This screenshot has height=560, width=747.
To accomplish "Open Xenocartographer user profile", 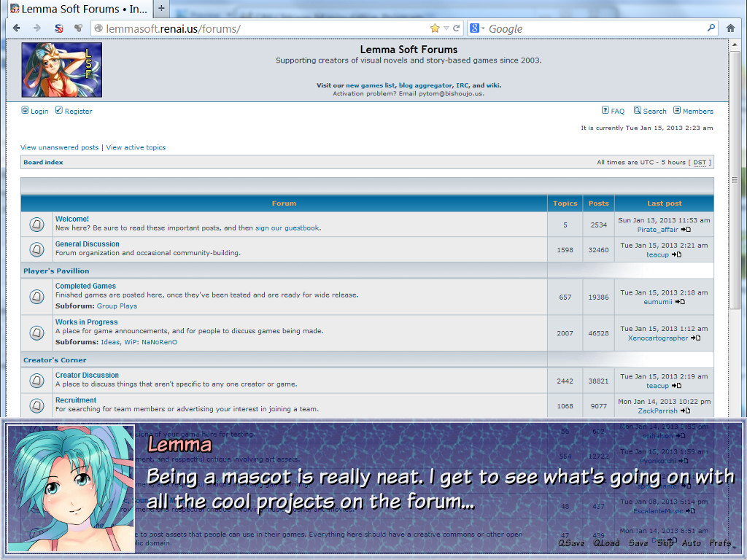I will 658,338.
